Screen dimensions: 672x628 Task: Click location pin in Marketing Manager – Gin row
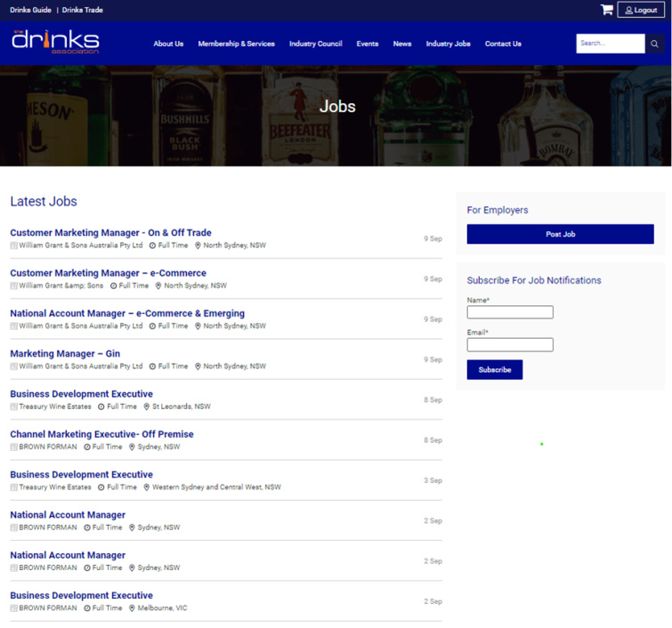[x=198, y=366]
